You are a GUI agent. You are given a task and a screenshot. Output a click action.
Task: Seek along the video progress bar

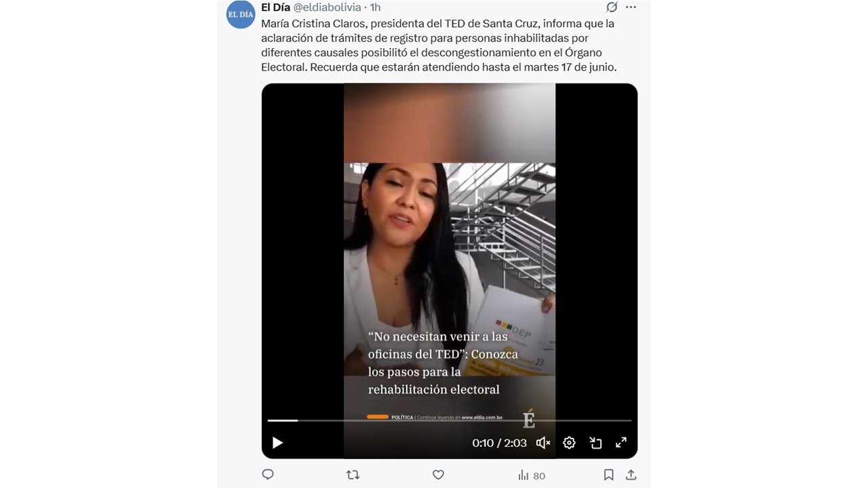pyautogui.click(x=450, y=420)
